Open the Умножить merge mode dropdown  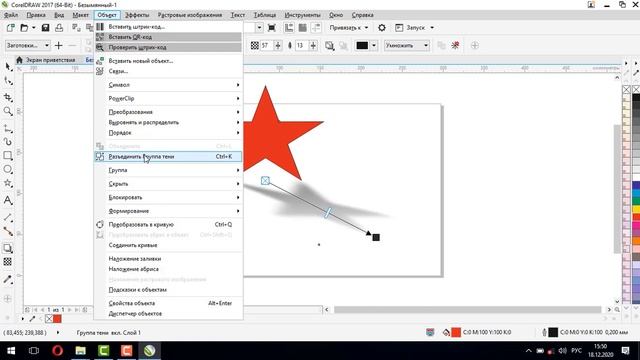[x=407, y=45]
